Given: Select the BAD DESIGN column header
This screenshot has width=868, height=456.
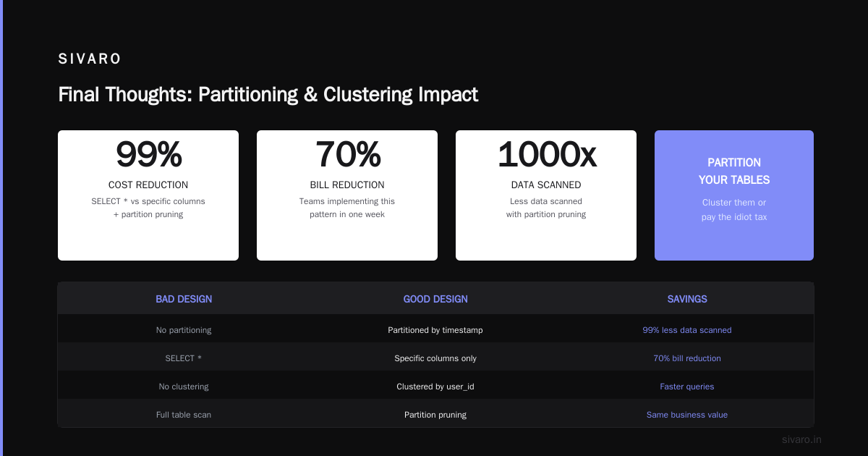Looking at the screenshot, I should [184, 299].
